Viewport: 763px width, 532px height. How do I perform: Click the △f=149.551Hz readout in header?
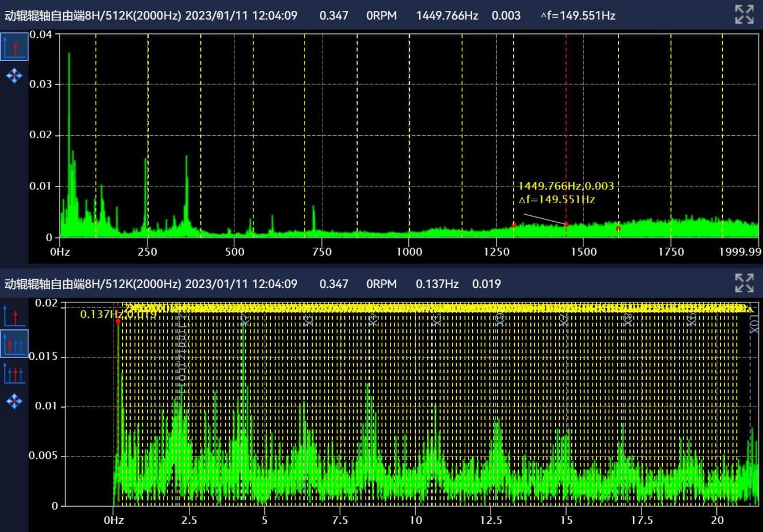578,16
